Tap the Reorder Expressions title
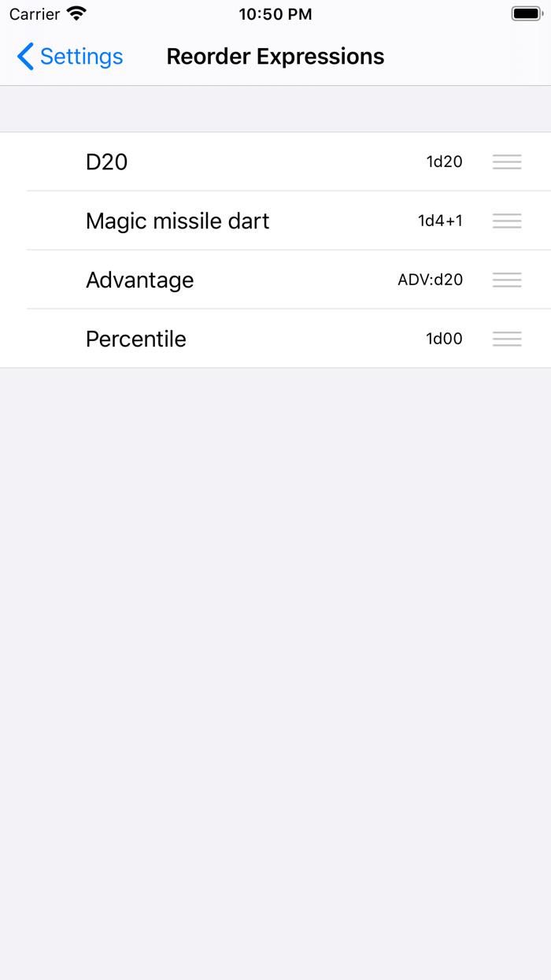 point(275,56)
